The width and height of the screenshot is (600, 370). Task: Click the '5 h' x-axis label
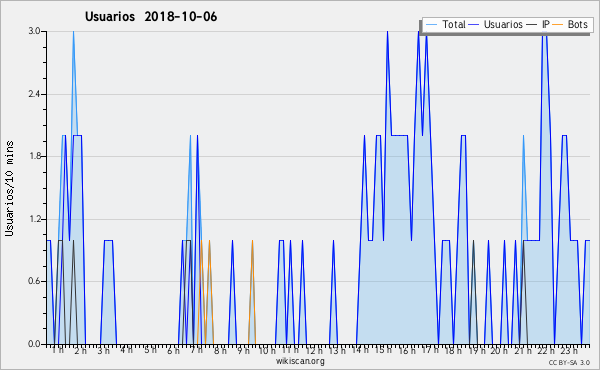click(150, 350)
